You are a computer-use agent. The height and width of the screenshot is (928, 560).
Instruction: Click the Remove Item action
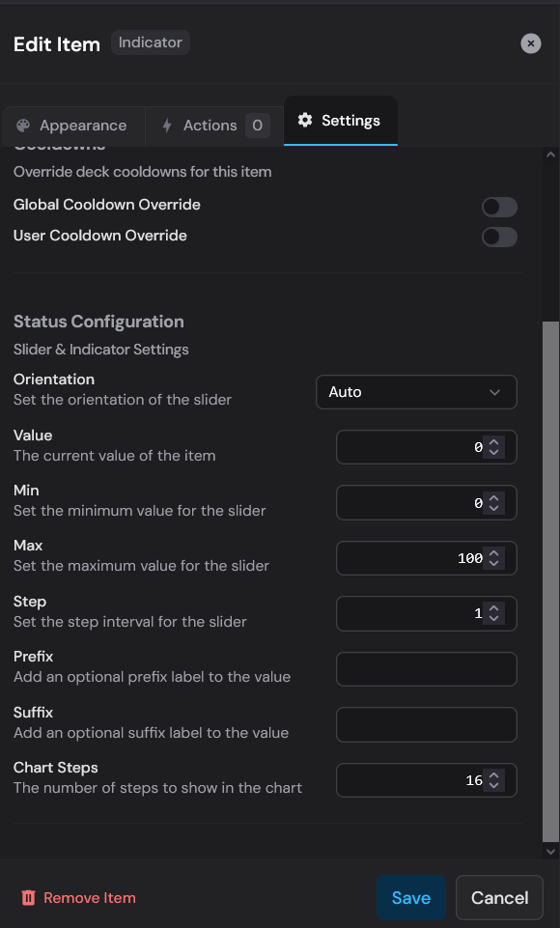click(88, 897)
